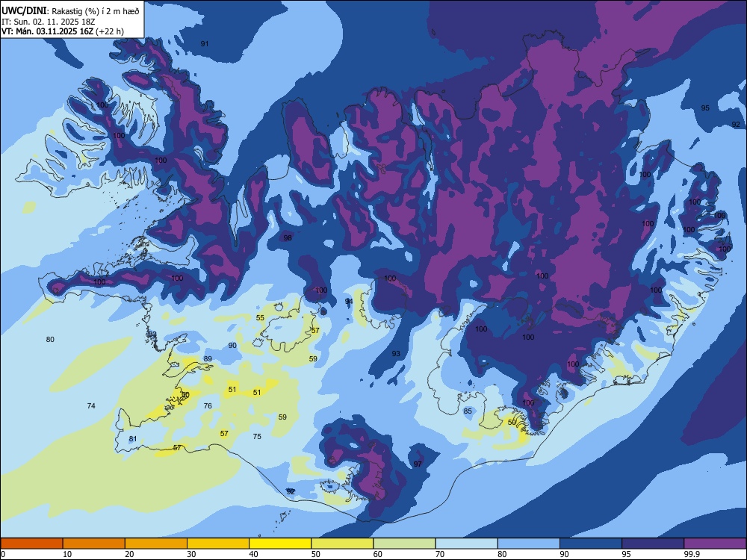Click the '95' humidity value over ocean

point(705,108)
